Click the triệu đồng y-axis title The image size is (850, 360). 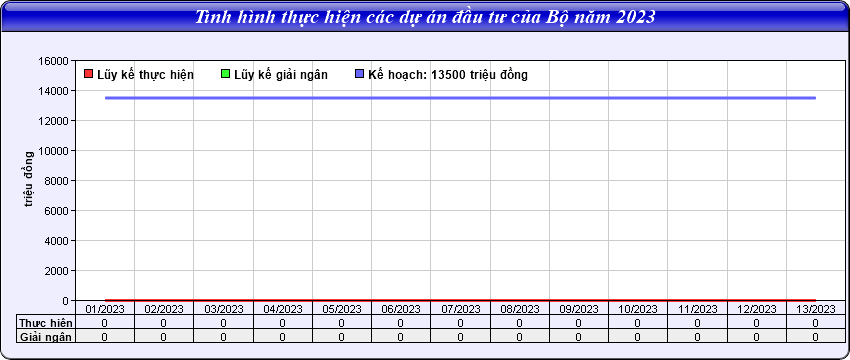pyautogui.click(x=28, y=179)
